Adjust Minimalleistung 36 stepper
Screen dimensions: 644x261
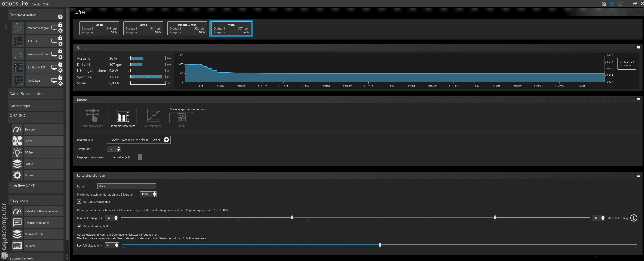coord(116,218)
